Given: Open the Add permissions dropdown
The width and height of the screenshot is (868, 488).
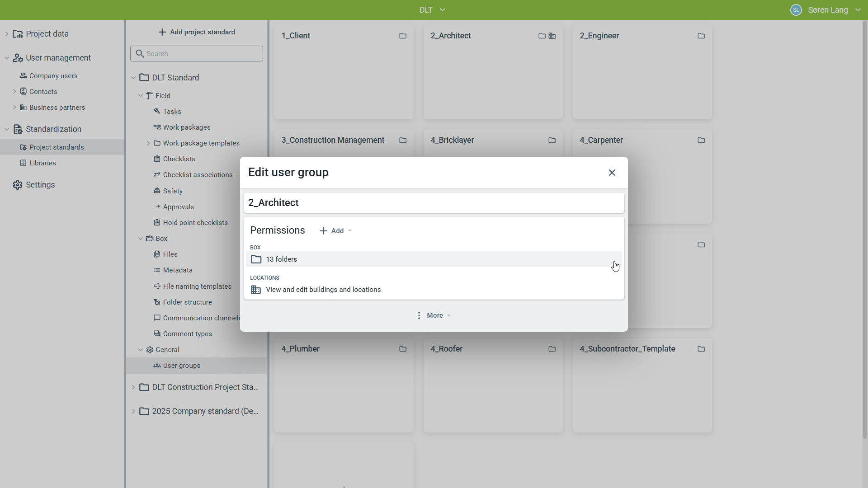Looking at the screenshot, I should 336,231.
